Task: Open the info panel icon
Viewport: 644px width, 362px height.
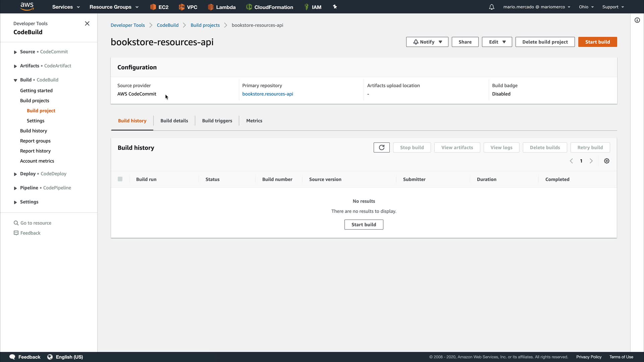Action: click(637, 20)
